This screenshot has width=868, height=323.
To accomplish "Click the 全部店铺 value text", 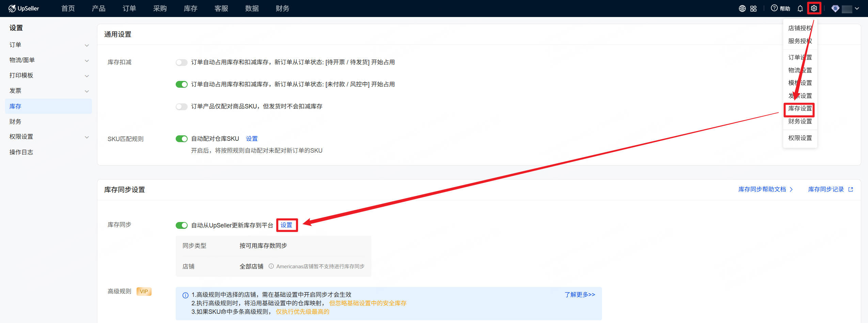I will 252,267.
